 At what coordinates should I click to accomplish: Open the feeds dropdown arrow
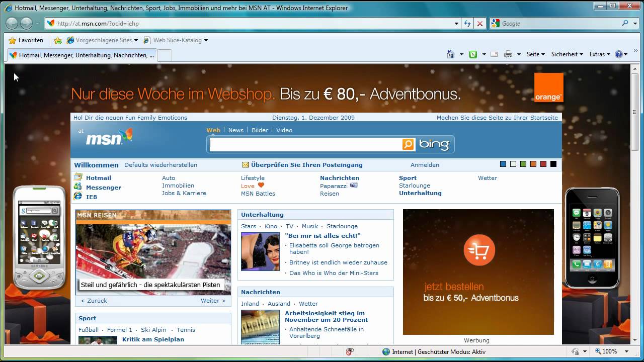tap(484, 54)
